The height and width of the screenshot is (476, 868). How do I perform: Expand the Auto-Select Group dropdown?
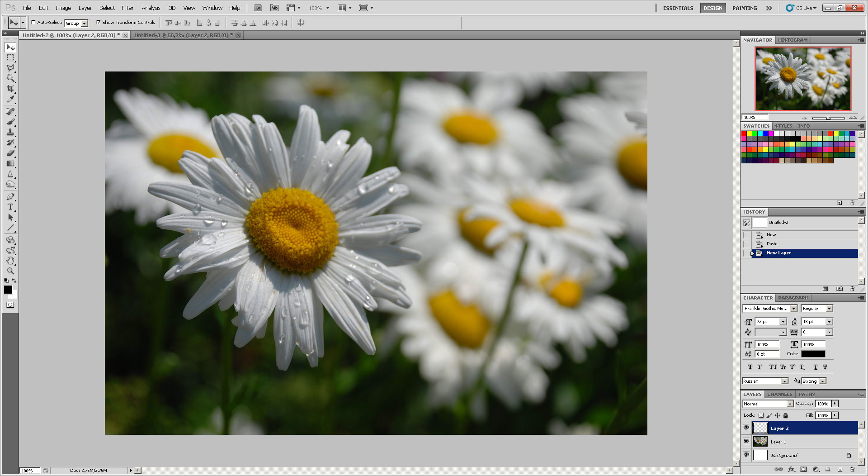point(85,23)
